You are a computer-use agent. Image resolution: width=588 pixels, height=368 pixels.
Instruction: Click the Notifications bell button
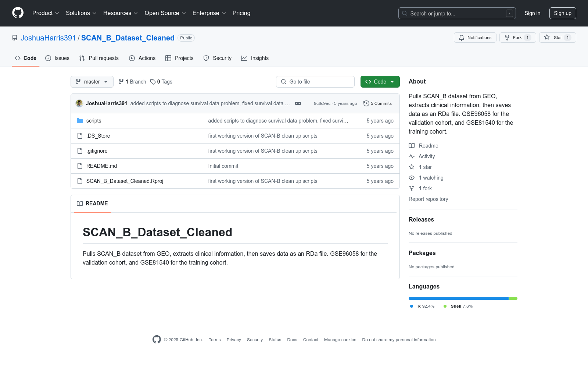[x=475, y=38]
